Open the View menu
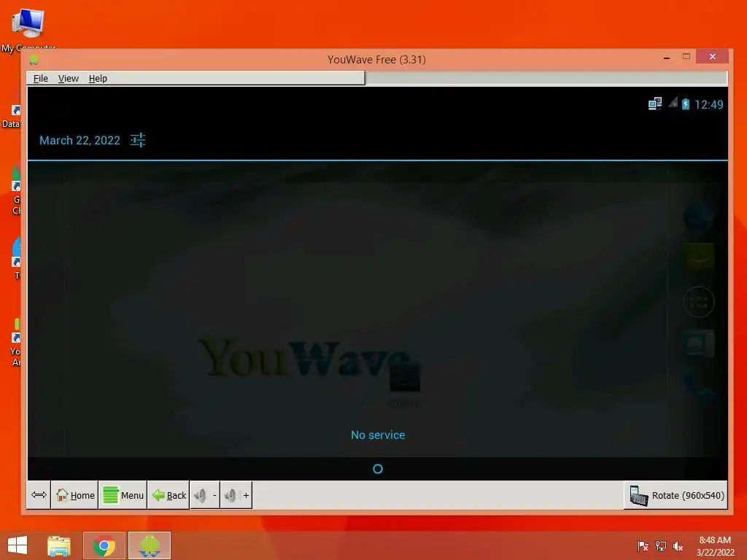 tap(68, 79)
